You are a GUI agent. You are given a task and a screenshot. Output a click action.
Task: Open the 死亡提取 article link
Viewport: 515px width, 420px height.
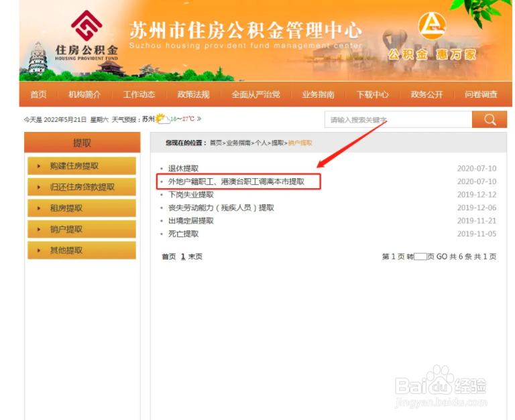(183, 234)
